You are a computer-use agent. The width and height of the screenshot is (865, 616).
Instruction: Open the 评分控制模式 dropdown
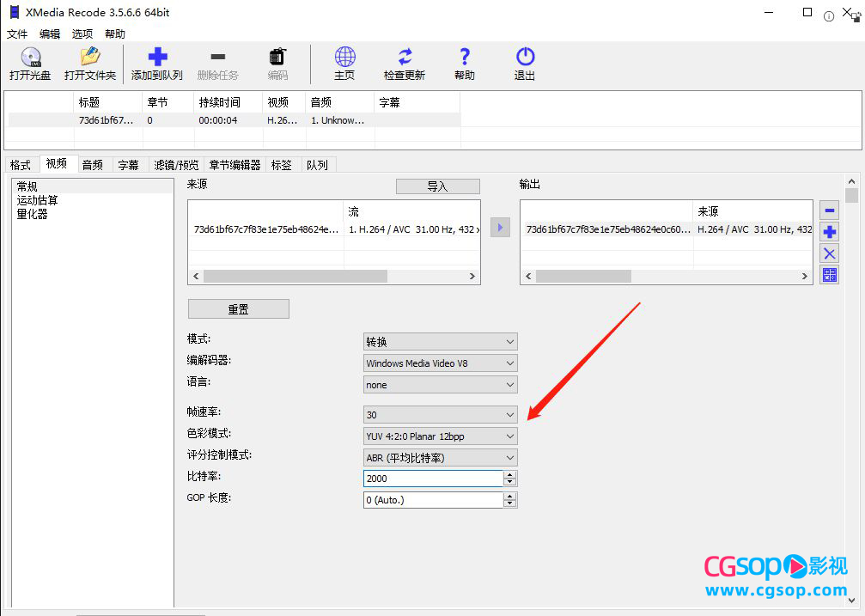441,458
